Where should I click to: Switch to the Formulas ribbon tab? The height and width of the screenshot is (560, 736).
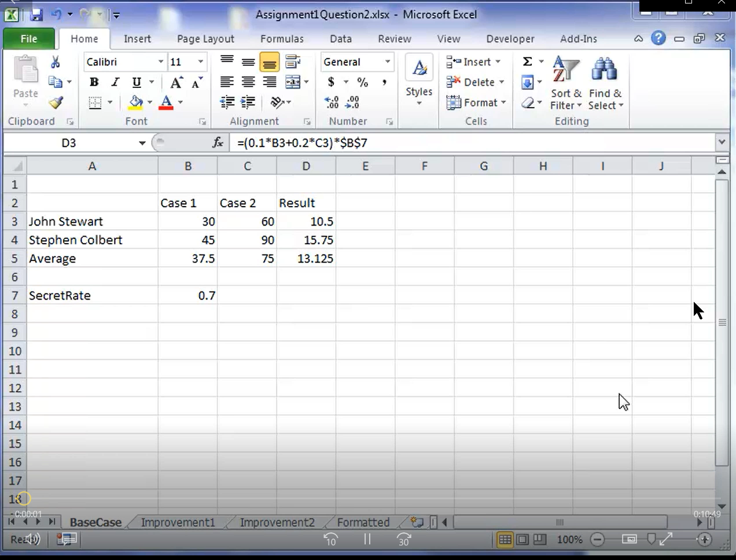point(282,39)
